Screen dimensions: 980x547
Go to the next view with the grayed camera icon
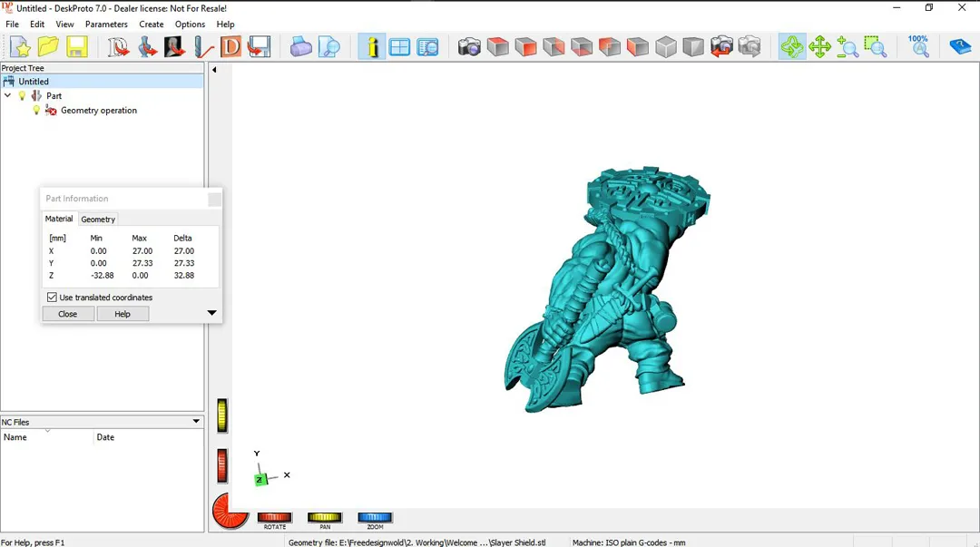pyautogui.click(x=750, y=47)
